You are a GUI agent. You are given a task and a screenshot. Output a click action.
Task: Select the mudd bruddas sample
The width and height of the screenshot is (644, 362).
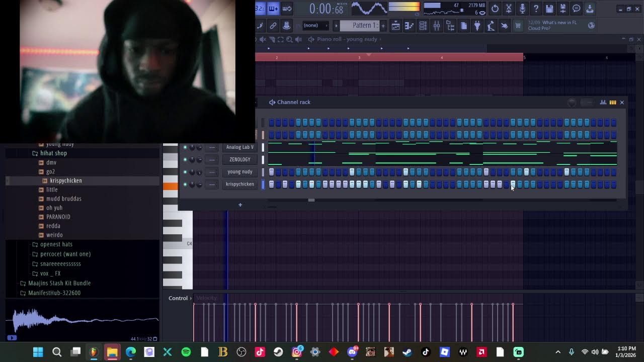point(63,199)
